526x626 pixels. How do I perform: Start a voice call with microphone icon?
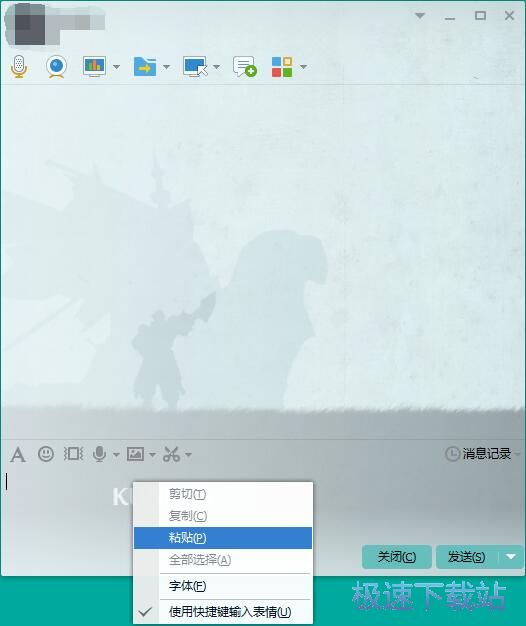point(19,66)
